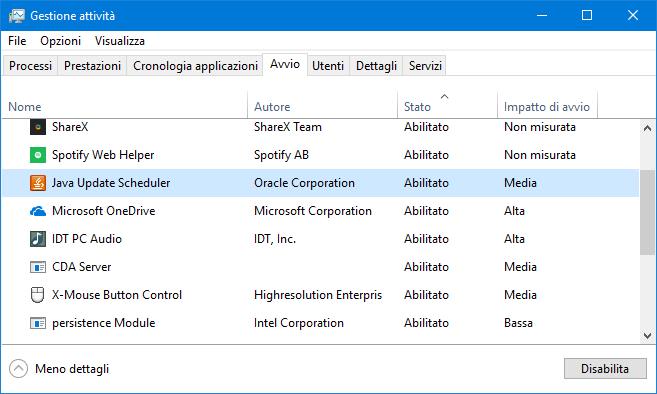Click the IDT, Inc. author cell
Image resolution: width=657 pixels, height=394 pixels.
275,239
